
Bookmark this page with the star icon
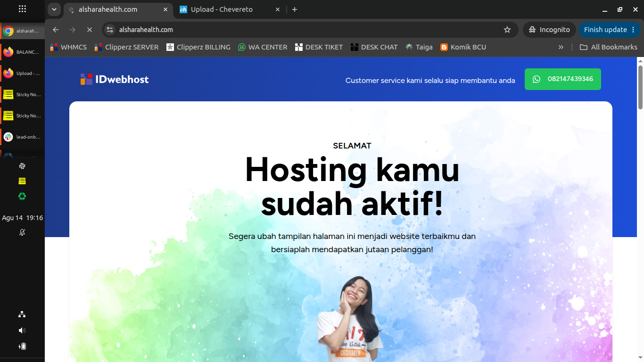click(507, 30)
